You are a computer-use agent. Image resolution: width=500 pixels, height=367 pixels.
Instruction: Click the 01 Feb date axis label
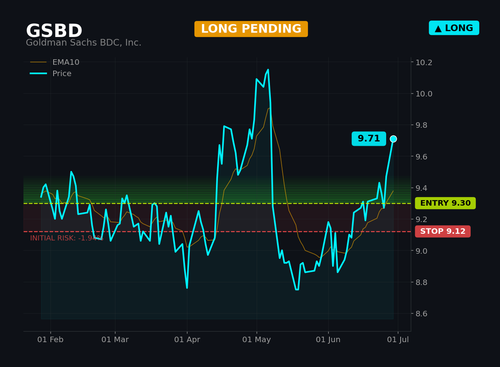pyautogui.click(x=50, y=339)
